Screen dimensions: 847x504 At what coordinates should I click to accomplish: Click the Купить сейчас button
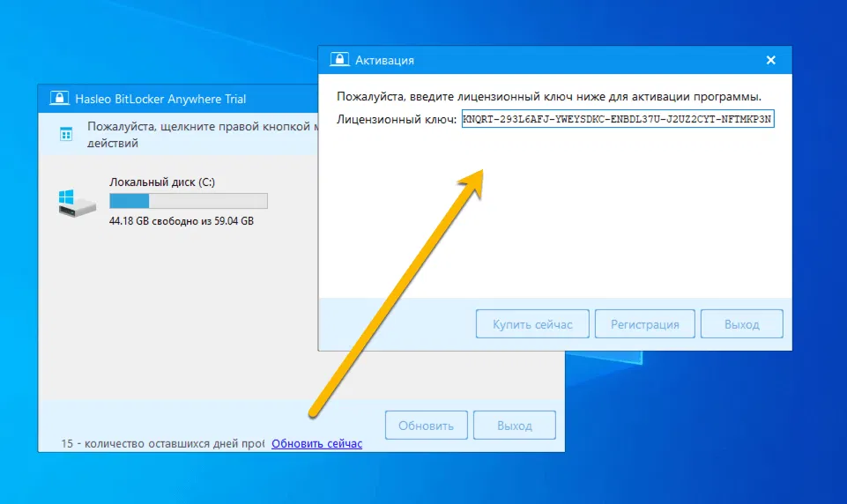[x=532, y=324]
